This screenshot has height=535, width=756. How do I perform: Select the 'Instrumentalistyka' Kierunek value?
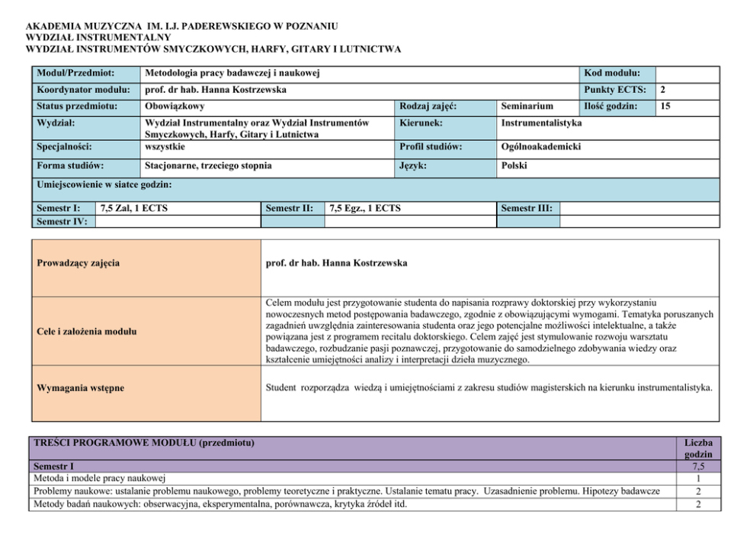coord(542,122)
